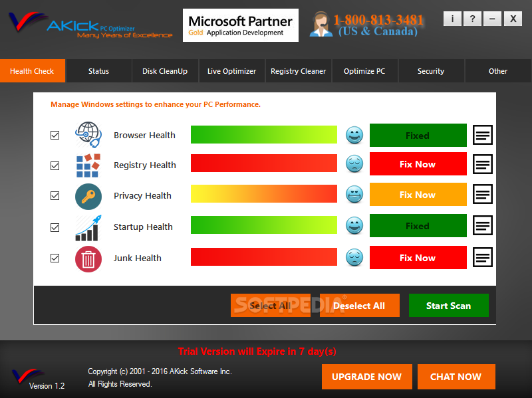Viewport: 532px width, 398px height.
Task: Open the info (i) button
Action: coord(452,19)
